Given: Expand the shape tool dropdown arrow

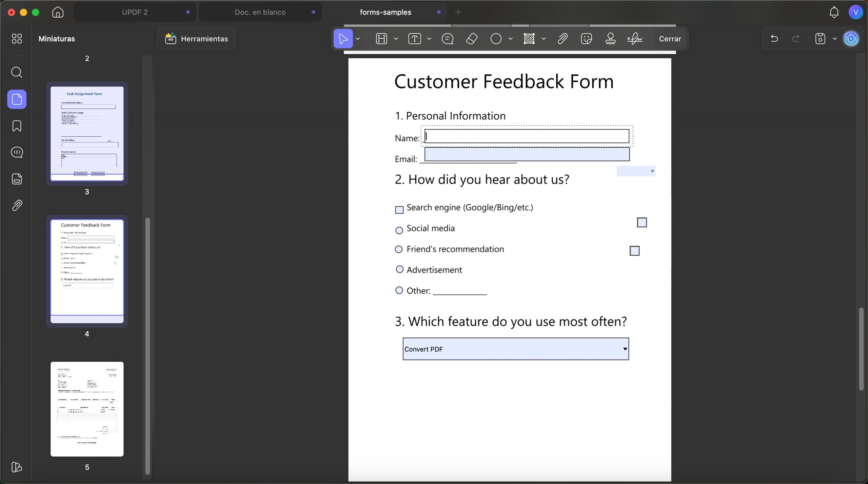Looking at the screenshot, I should point(510,39).
